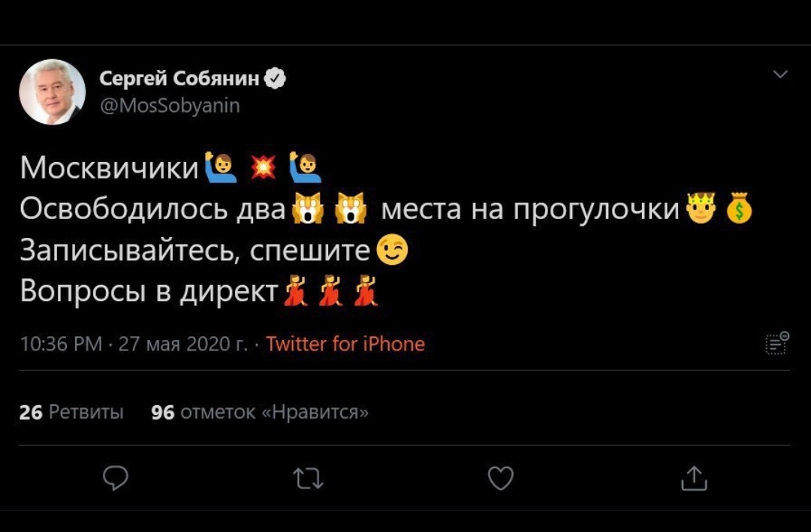Click the money bag emoji after прогулочки
The width and height of the screenshot is (811, 532).
tap(740, 207)
